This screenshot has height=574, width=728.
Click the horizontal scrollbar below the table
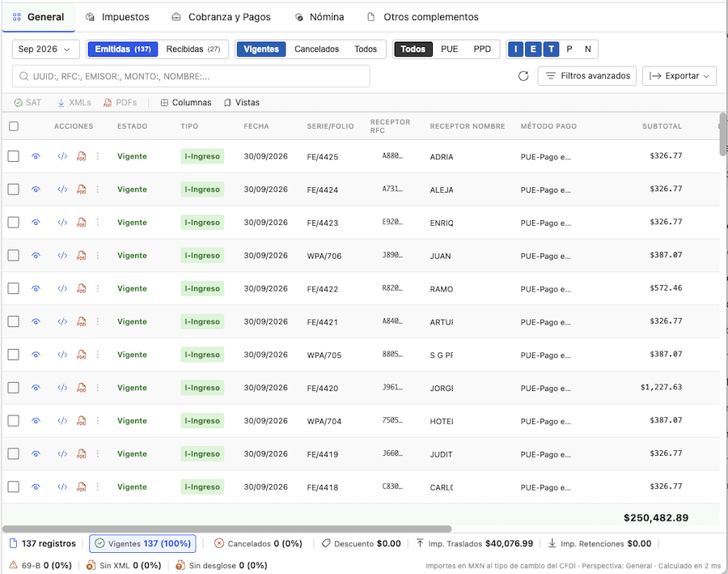point(226,529)
